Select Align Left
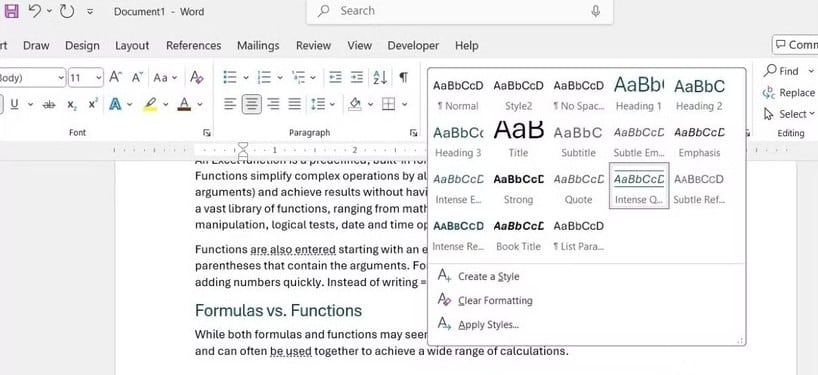The width and height of the screenshot is (818, 375). coord(230,104)
